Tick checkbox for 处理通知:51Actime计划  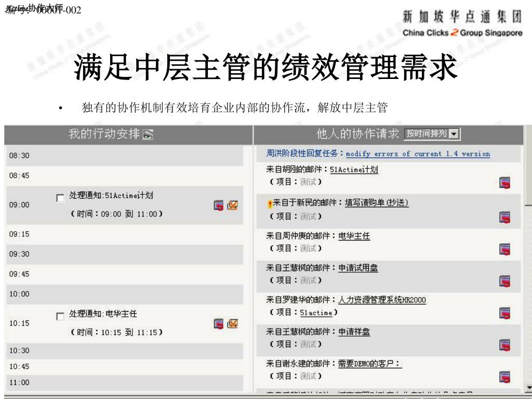[60, 198]
